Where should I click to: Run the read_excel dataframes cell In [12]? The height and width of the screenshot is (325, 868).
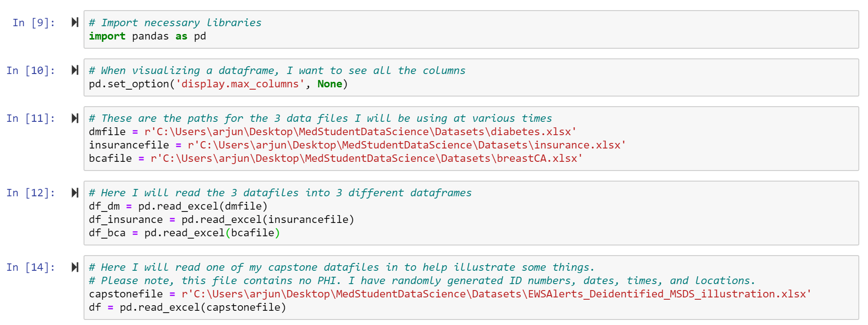click(x=75, y=193)
